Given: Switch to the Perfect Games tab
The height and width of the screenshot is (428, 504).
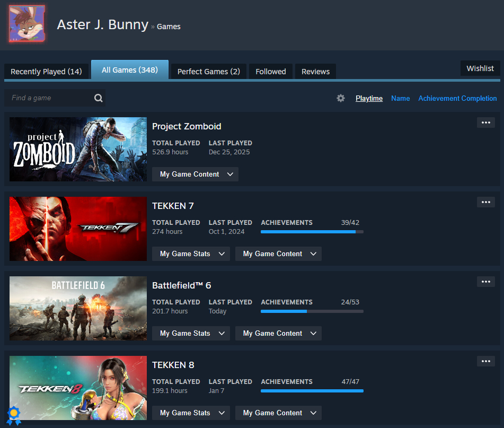Looking at the screenshot, I should pyautogui.click(x=208, y=72).
